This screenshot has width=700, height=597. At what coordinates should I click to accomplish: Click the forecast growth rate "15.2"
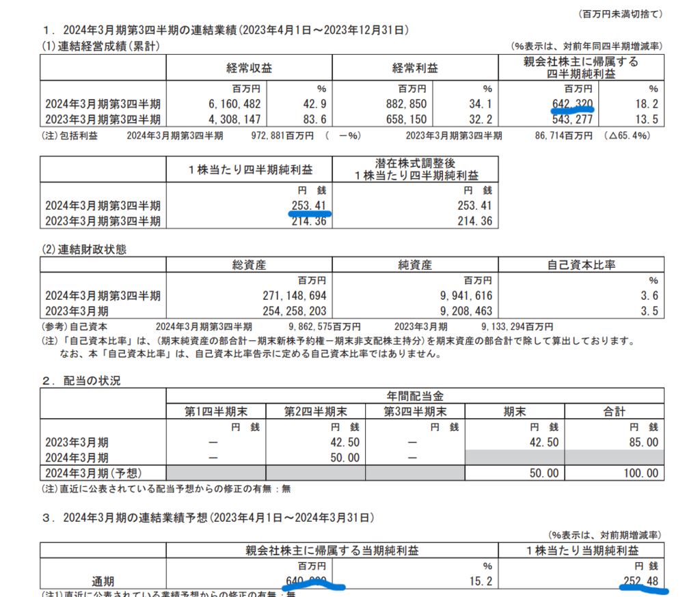click(x=481, y=581)
